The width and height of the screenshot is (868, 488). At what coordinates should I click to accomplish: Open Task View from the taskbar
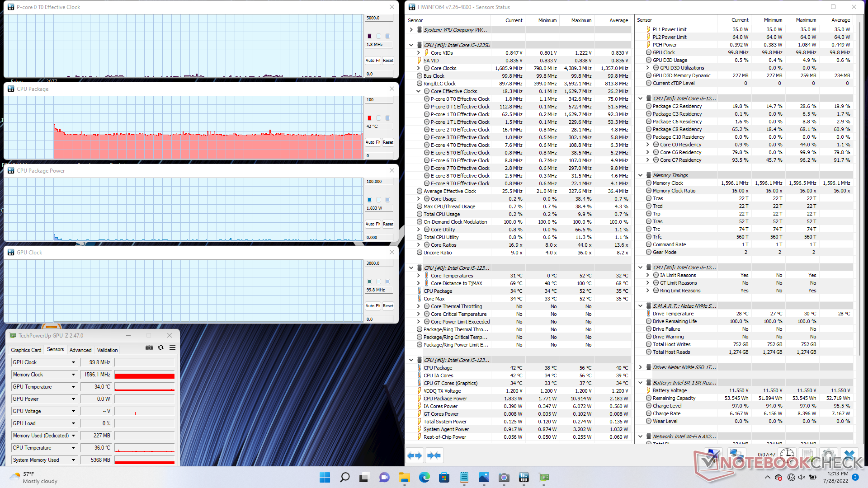coord(364,477)
